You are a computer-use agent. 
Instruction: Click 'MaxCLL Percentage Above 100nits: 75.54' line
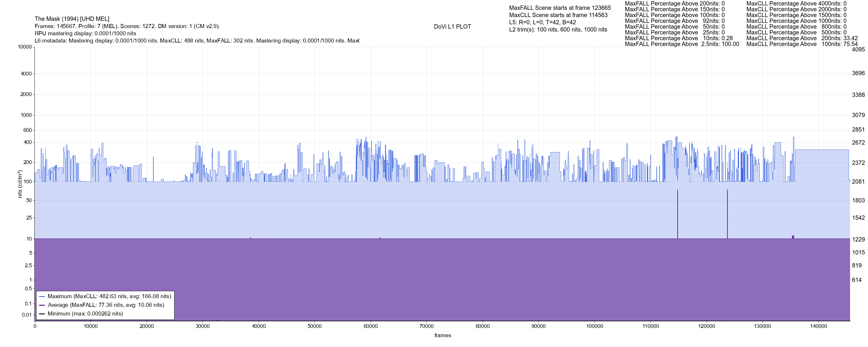point(802,44)
